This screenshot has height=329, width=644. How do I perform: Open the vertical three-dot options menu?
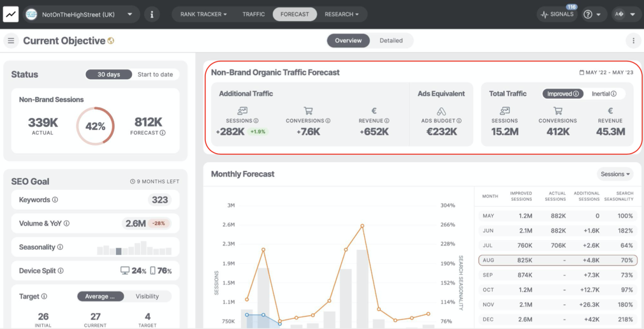633,41
